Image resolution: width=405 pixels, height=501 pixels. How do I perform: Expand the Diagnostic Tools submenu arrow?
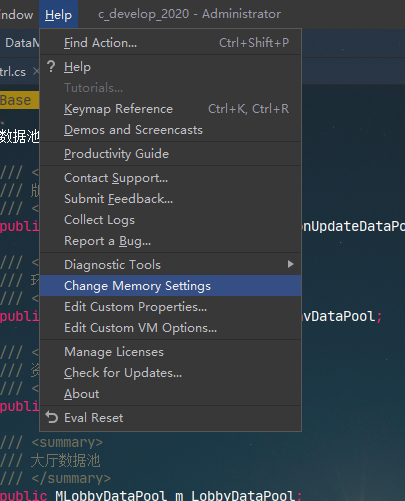[x=290, y=264]
